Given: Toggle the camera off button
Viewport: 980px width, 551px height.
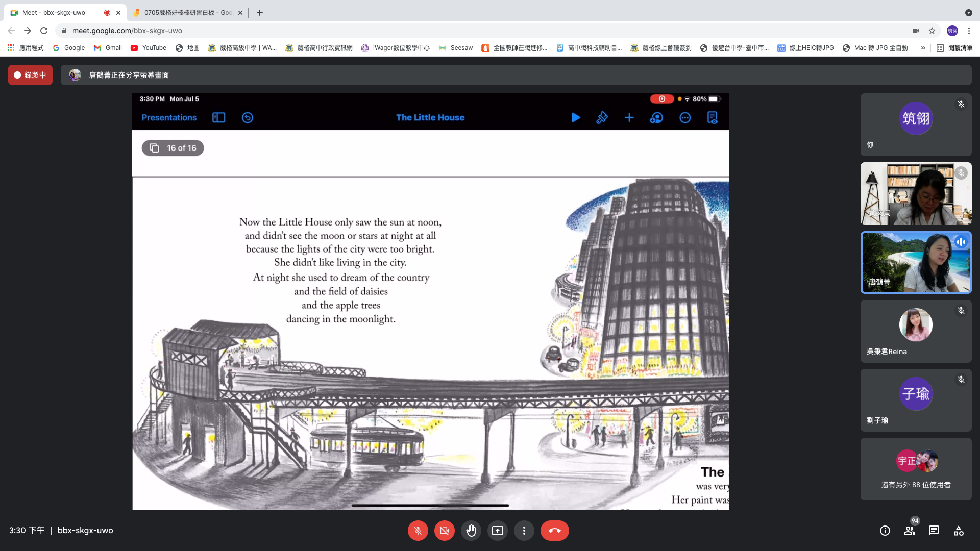Looking at the screenshot, I should coord(444,531).
